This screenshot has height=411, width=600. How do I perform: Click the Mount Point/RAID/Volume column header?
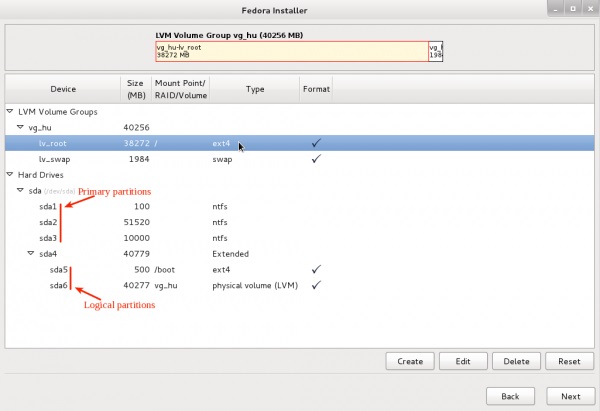click(x=180, y=89)
